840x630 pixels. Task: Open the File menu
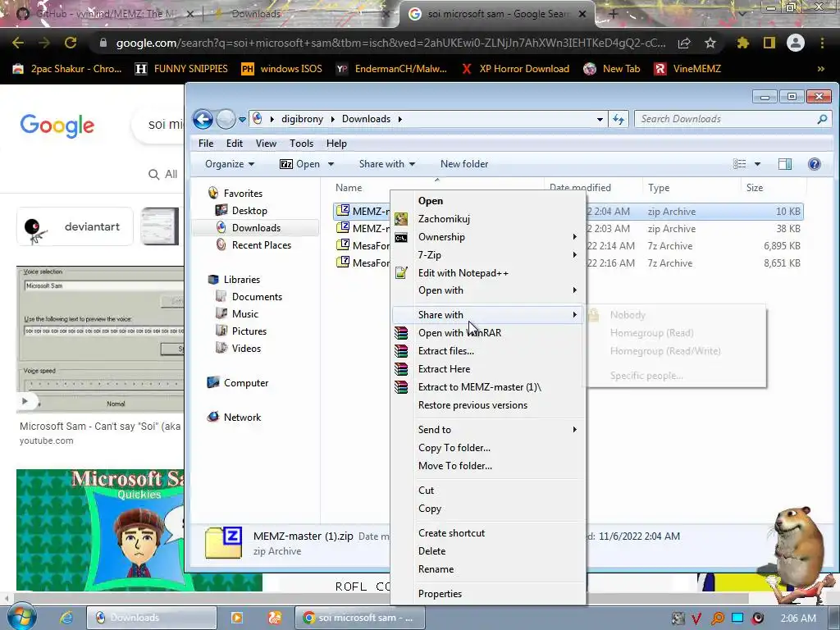[x=206, y=144]
